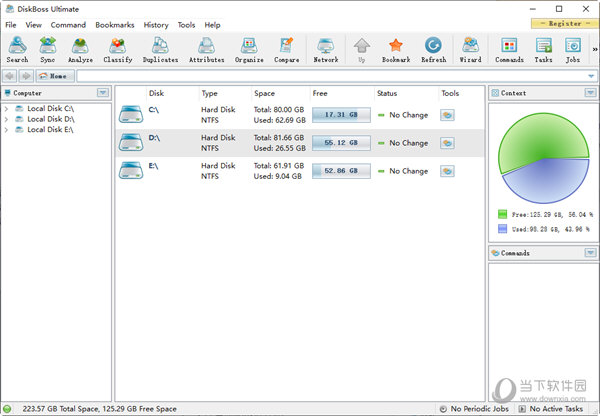This screenshot has width=600, height=416.
Task: Open the Context panel dropdown
Action: 589,92
